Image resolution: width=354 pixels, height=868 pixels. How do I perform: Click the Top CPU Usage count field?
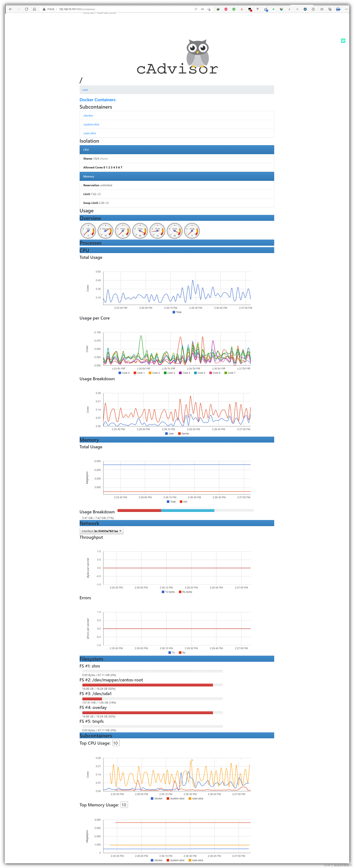tap(116, 743)
